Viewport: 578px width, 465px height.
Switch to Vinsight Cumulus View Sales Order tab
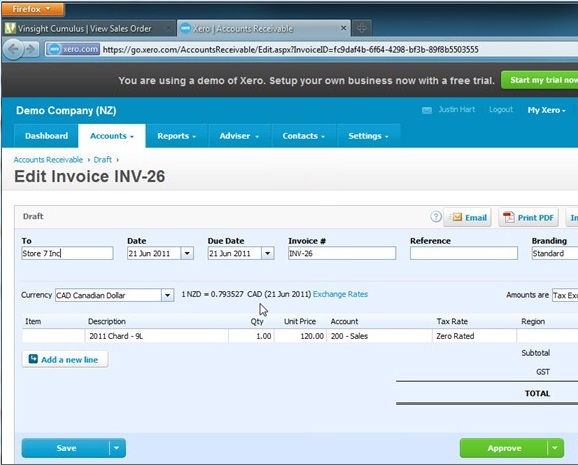[x=85, y=28]
